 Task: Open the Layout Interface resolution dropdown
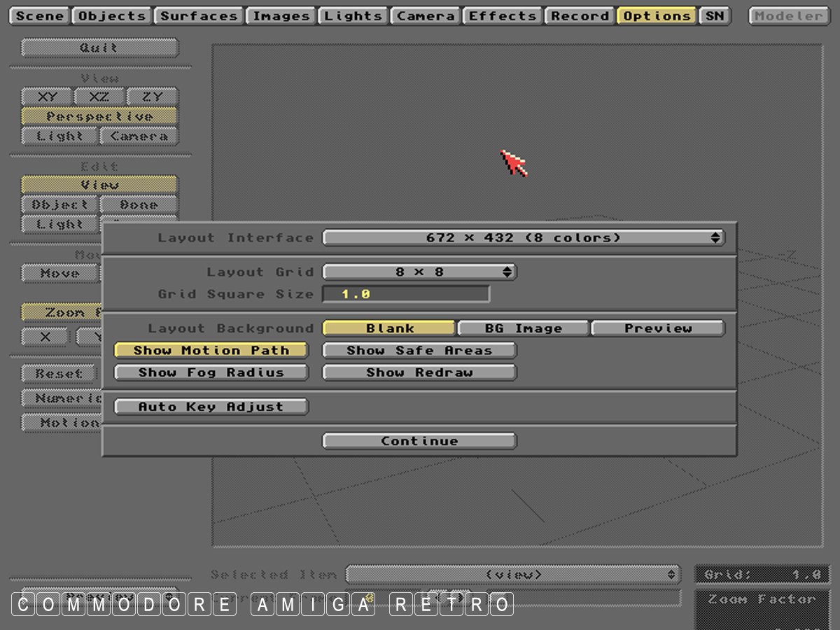(x=523, y=238)
